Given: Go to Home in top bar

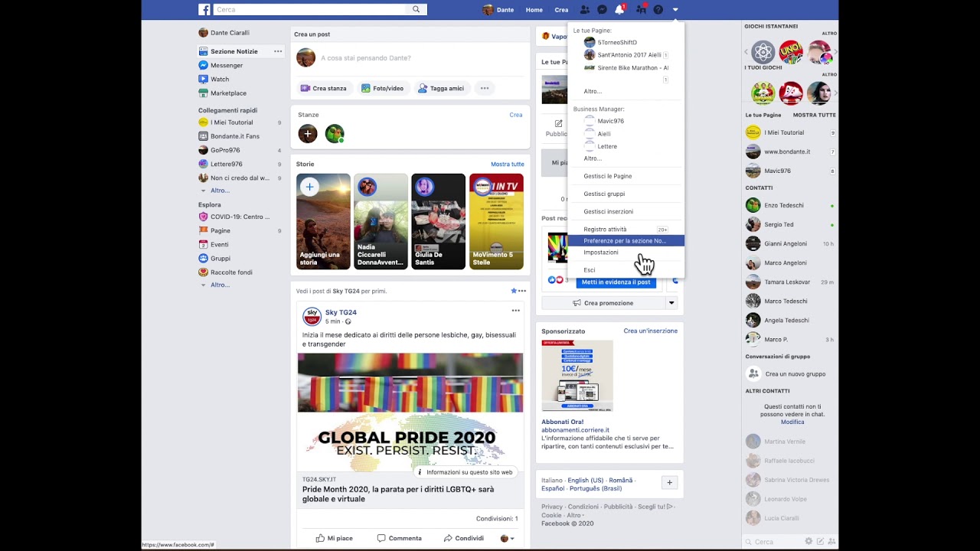Looking at the screenshot, I should (x=534, y=10).
